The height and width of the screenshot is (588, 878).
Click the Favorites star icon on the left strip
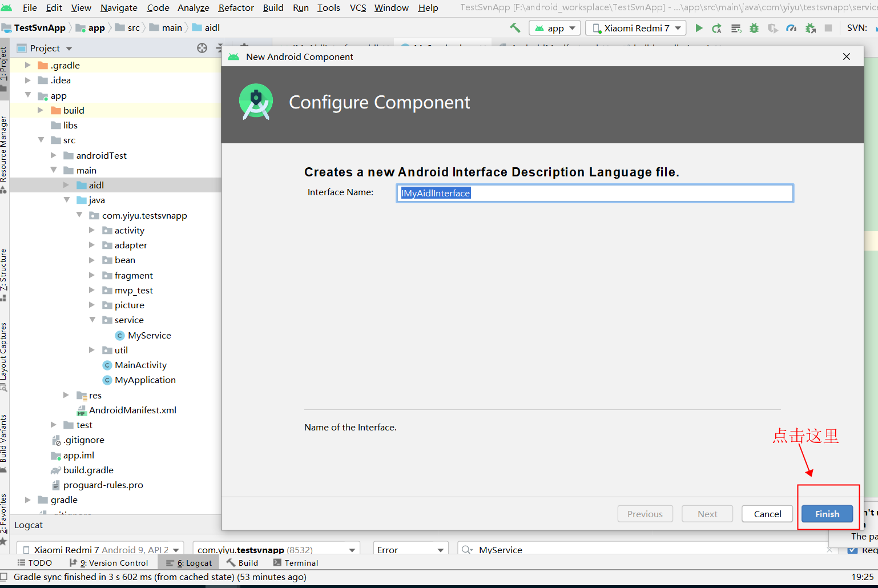3,540
